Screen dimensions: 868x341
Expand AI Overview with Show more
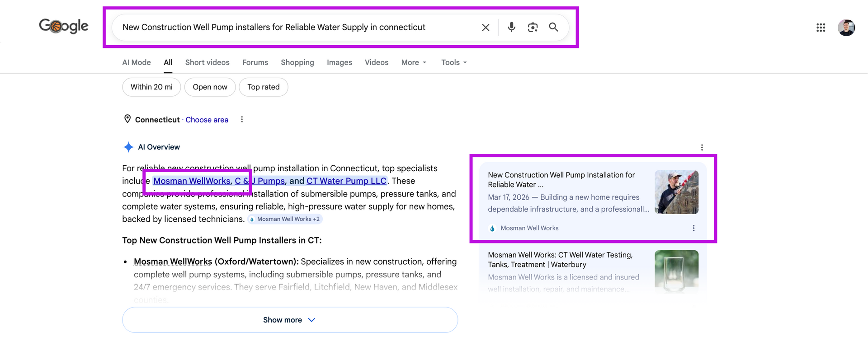[290, 320]
